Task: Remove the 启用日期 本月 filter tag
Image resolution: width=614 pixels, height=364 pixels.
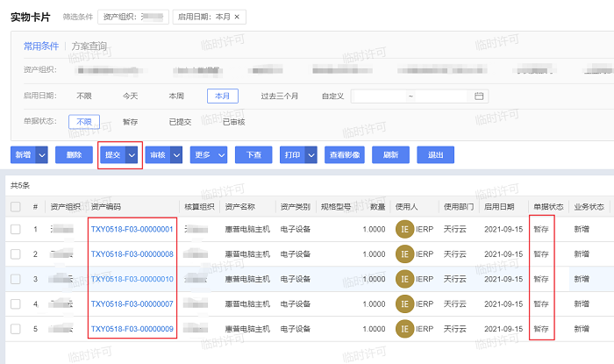Action: pos(236,17)
